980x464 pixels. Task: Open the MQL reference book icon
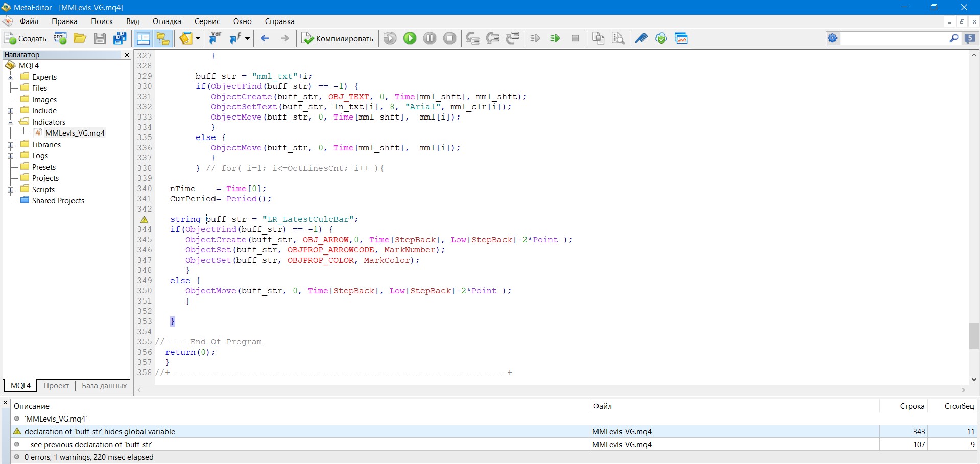[x=186, y=38]
